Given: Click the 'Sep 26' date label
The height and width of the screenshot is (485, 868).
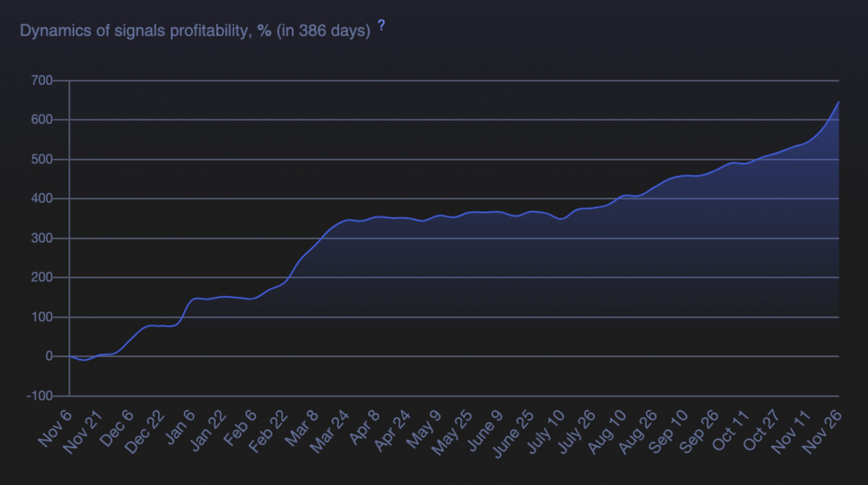Looking at the screenshot, I should click(699, 432).
